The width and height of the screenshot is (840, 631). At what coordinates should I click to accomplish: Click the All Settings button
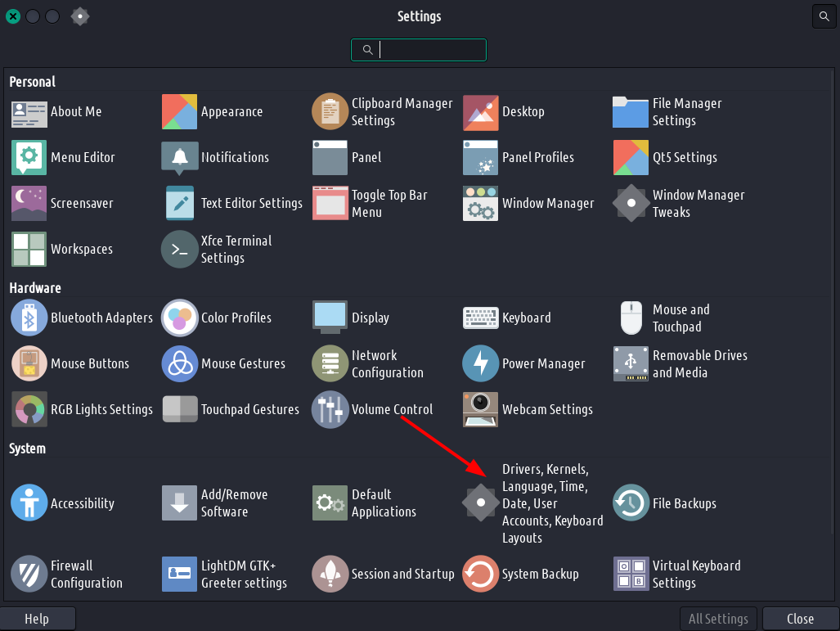click(718, 619)
